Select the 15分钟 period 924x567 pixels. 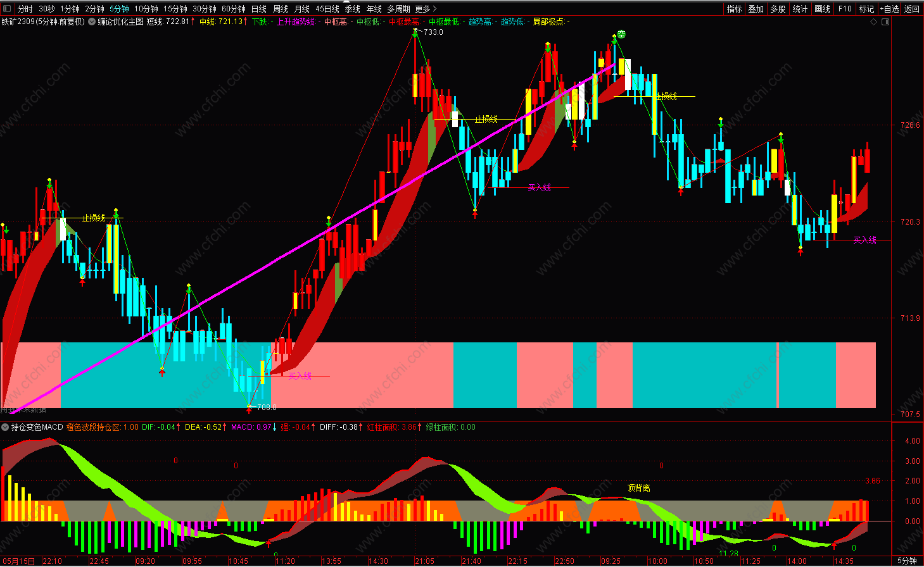coord(175,9)
